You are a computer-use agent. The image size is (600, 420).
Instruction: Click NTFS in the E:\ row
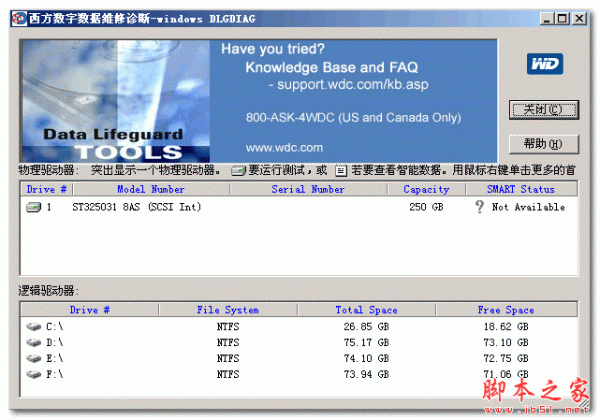[228, 358]
